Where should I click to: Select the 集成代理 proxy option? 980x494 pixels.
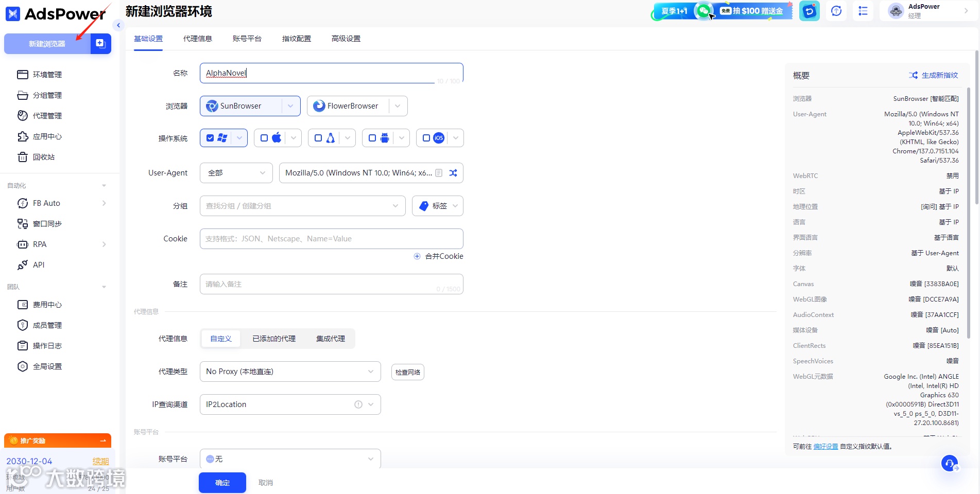tap(331, 339)
